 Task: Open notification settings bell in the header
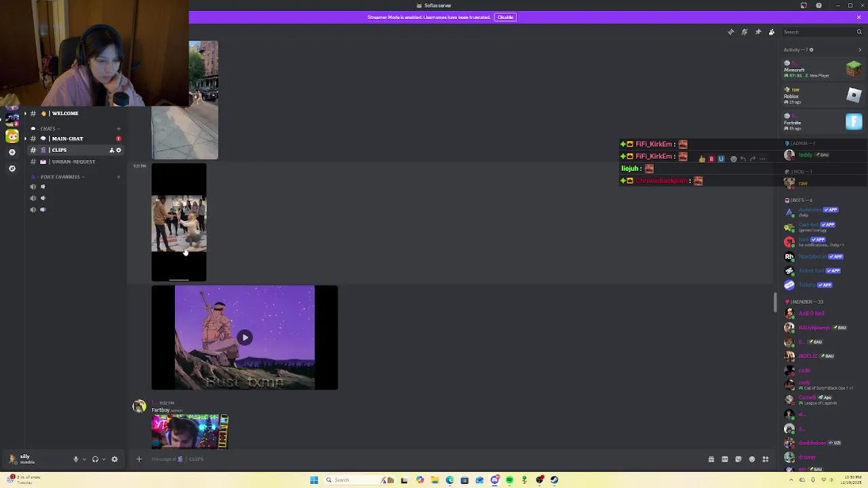click(745, 32)
